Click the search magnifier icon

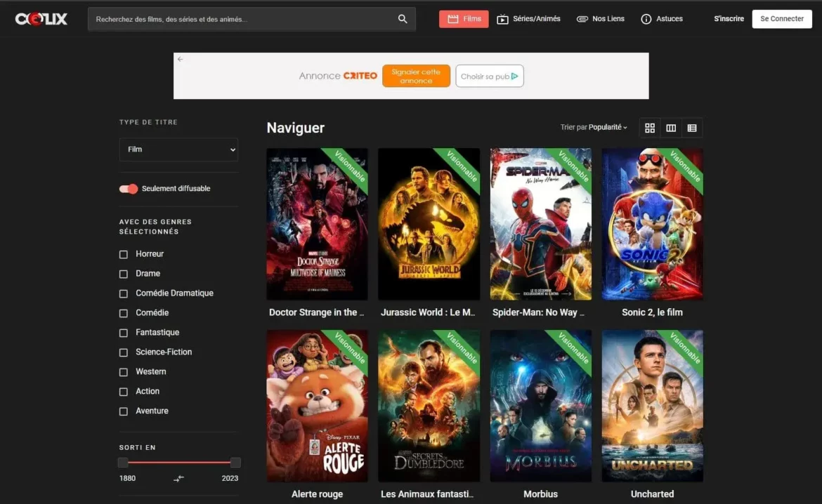[402, 19]
